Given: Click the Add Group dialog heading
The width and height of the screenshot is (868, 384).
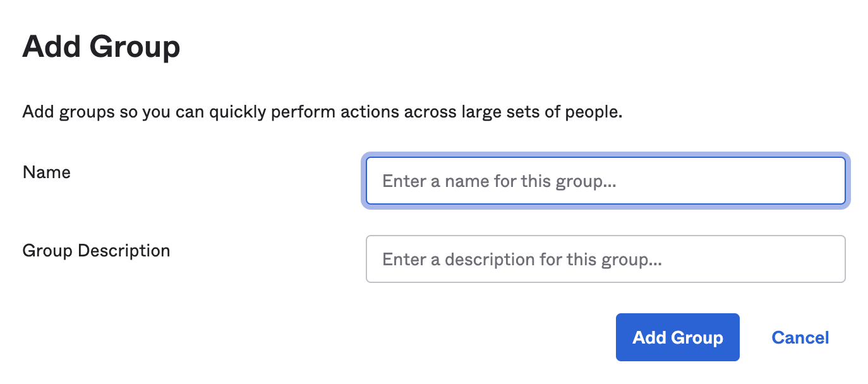Looking at the screenshot, I should [101, 47].
